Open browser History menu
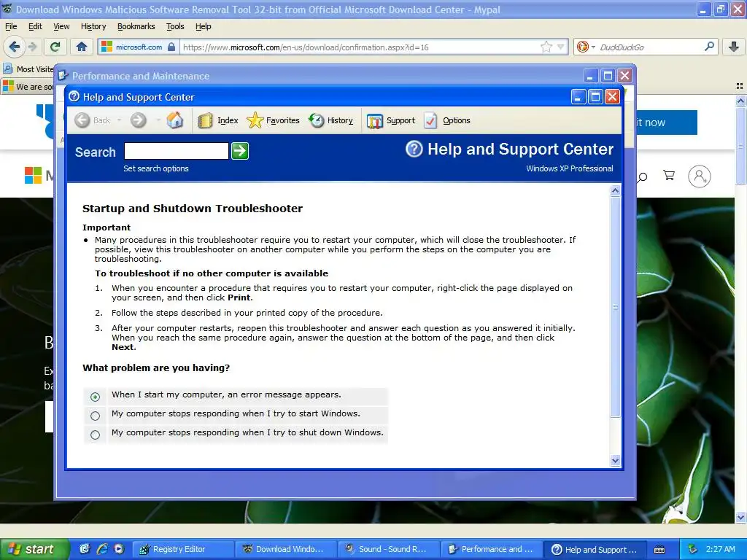 click(x=93, y=27)
